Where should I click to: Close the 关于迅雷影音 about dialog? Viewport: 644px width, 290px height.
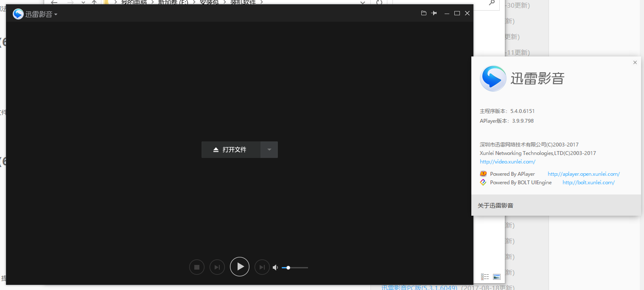coord(635,63)
